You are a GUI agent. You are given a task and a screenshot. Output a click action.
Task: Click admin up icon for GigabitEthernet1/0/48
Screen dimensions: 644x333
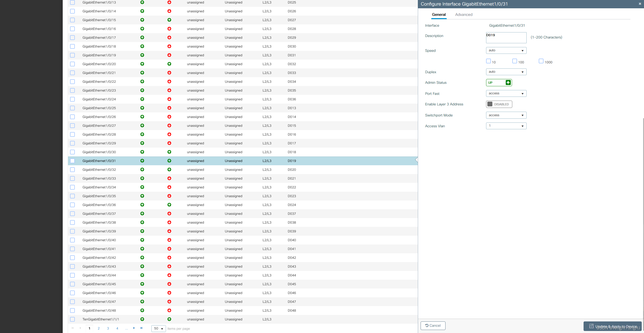tap(142, 310)
